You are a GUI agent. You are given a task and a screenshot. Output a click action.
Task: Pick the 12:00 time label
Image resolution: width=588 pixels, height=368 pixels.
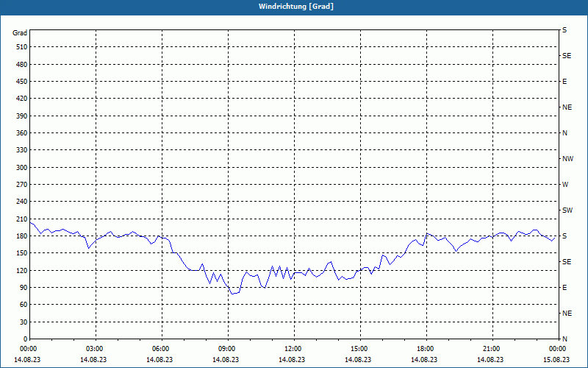tap(292, 349)
